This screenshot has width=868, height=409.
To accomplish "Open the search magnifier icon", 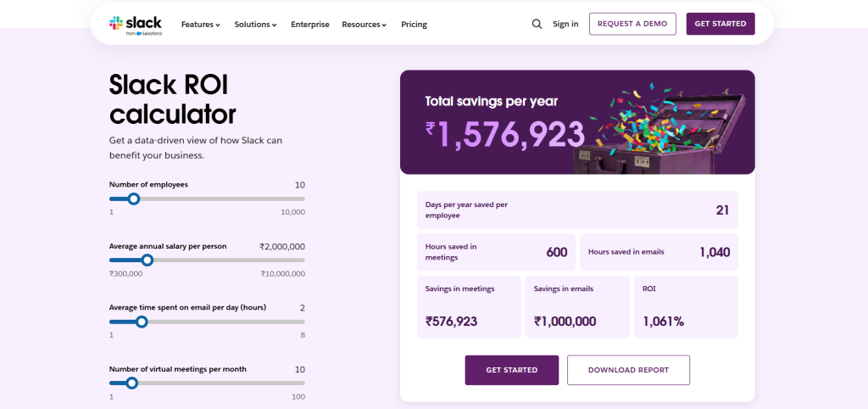I will (x=537, y=24).
